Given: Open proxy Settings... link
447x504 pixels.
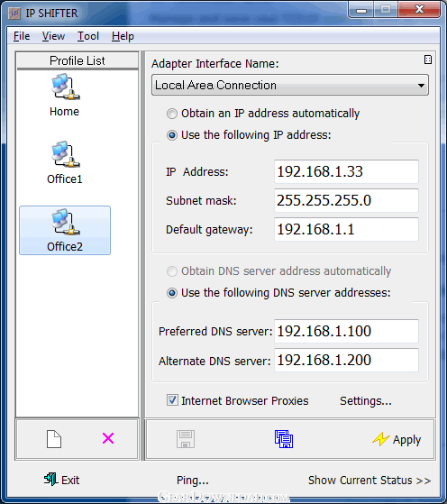Looking at the screenshot, I should pyautogui.click(x=366, y=401).
